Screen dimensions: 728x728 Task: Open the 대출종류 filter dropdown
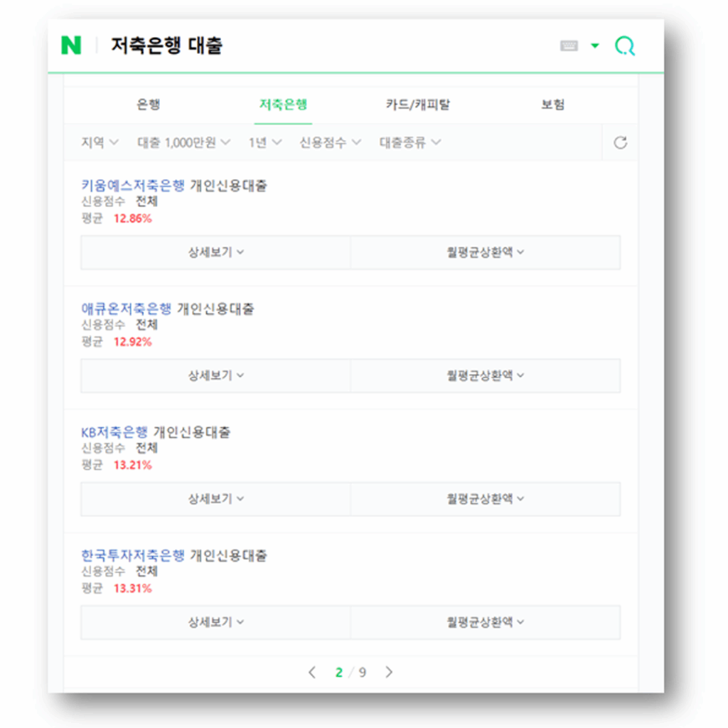tap(409, 142)
